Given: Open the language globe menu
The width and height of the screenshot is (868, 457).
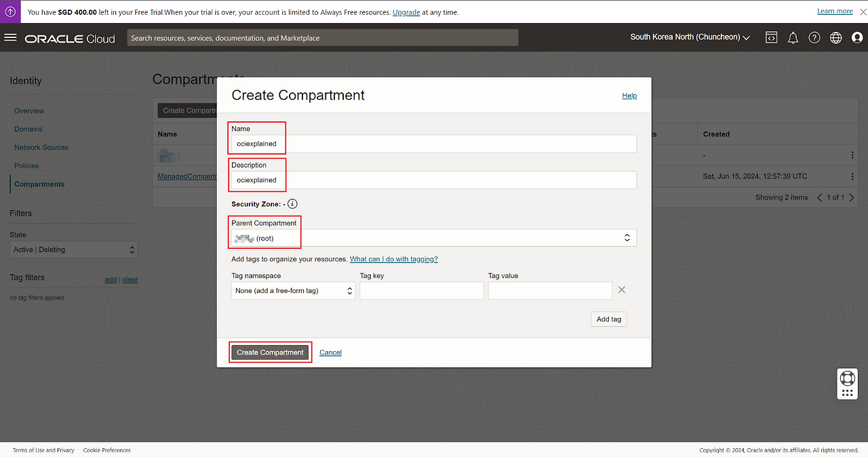Looking at the screenshot, I should click(x=835, y=38).
